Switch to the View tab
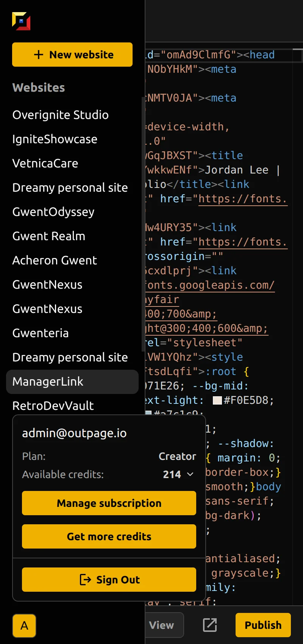 point(162,625)
